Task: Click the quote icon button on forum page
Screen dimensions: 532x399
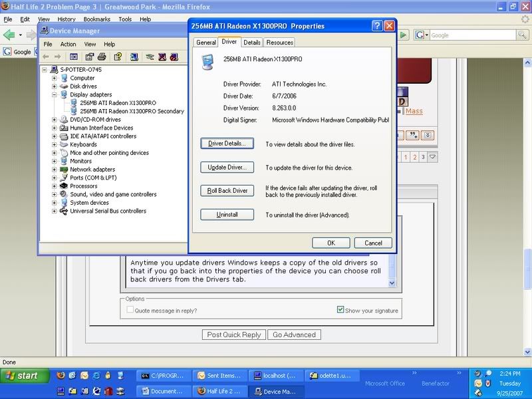Action: click(413, 135)
